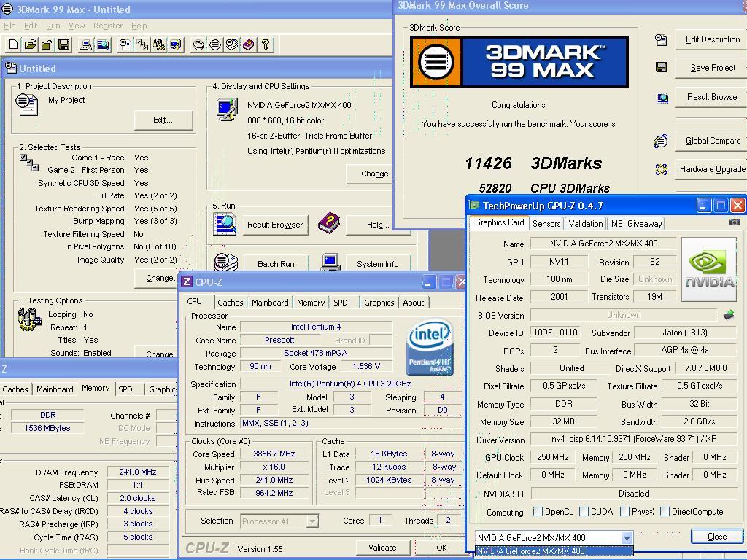This screenshot has width=747, height=560.
Task: Click the Save Project disk icon
Action: [661, 67]
